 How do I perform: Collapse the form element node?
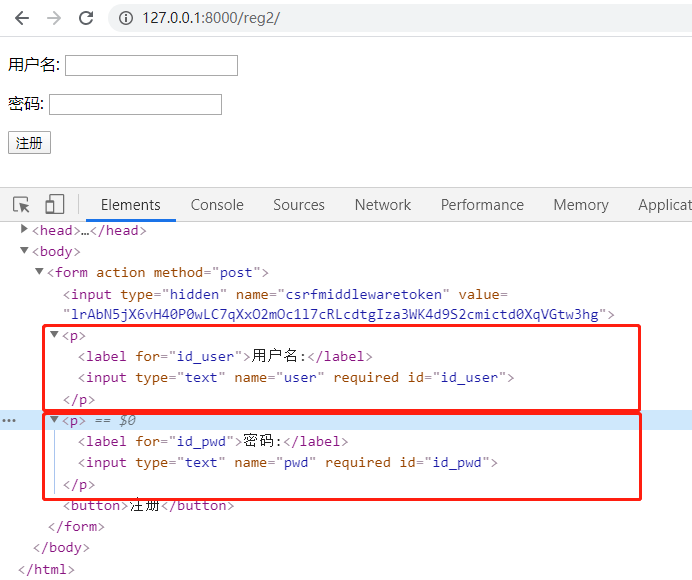[39, 271]
